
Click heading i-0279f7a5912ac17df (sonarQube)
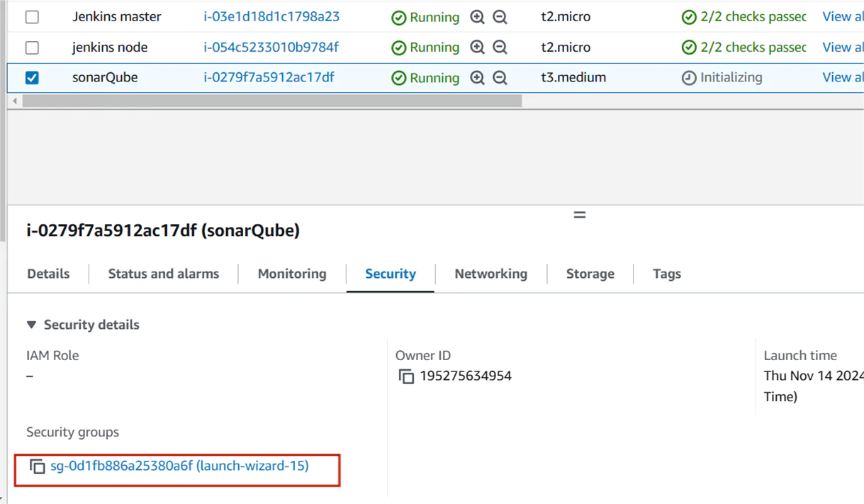point(163,230)
